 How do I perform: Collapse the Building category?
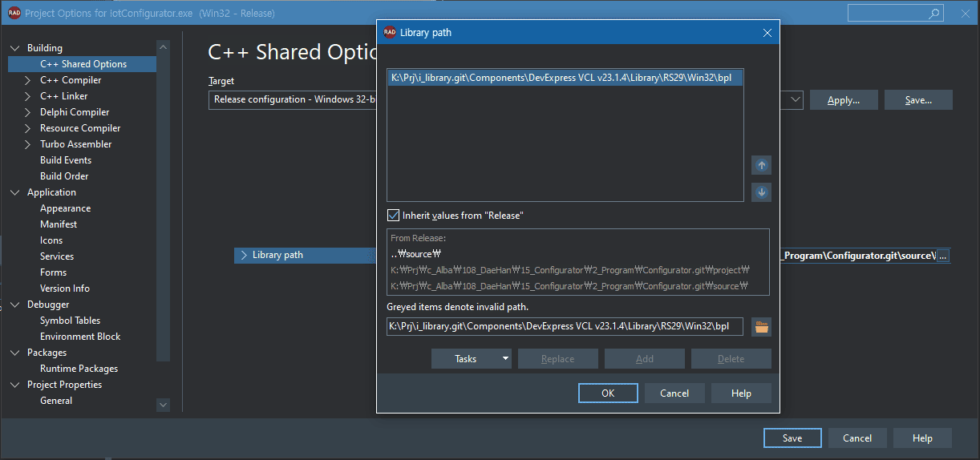(15, 48)
